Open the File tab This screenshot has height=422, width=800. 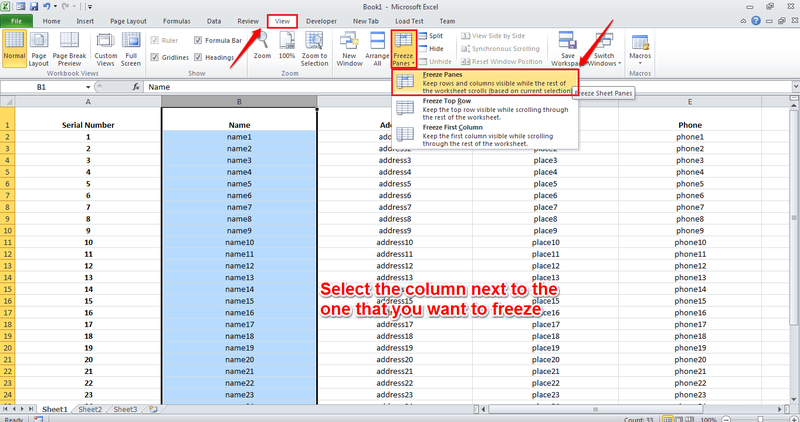click(16, 21)
